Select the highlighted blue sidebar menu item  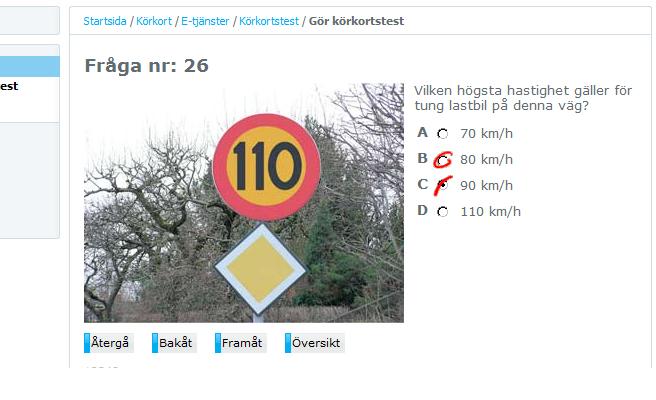click(30, 66)
